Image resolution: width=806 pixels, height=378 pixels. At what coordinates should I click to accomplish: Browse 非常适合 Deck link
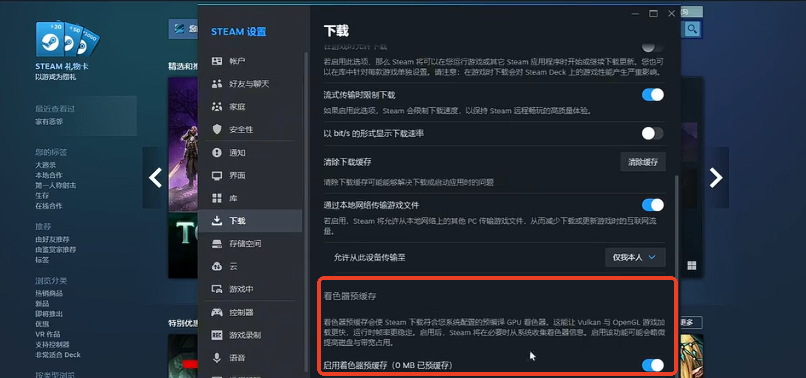pos(58,355)
